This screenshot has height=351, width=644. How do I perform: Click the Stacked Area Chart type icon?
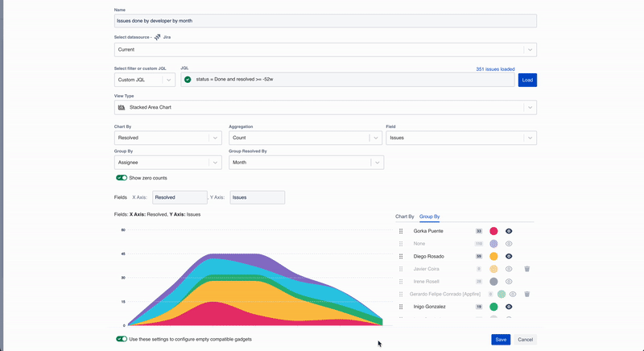[x=122, y=107]
